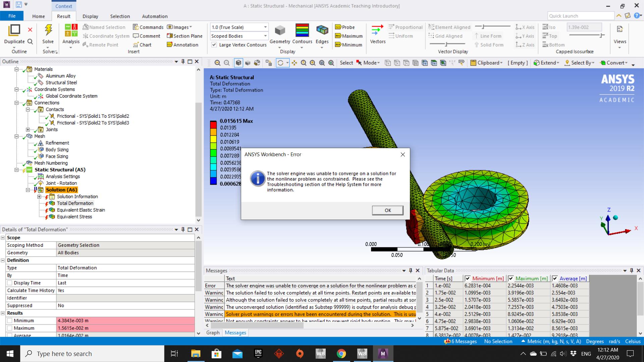Close the error dialog with X
644x362 pixels.
click(x=403, y=155)
